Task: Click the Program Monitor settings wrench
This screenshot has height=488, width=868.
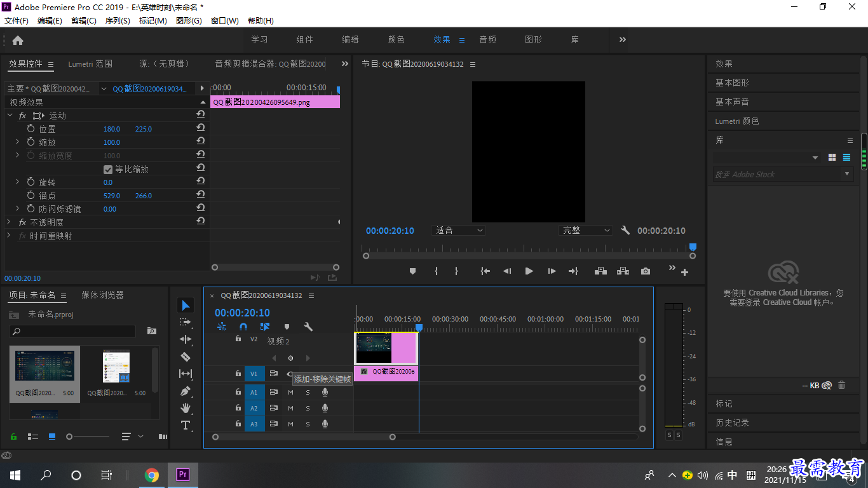Action: (x=625, y=231)
